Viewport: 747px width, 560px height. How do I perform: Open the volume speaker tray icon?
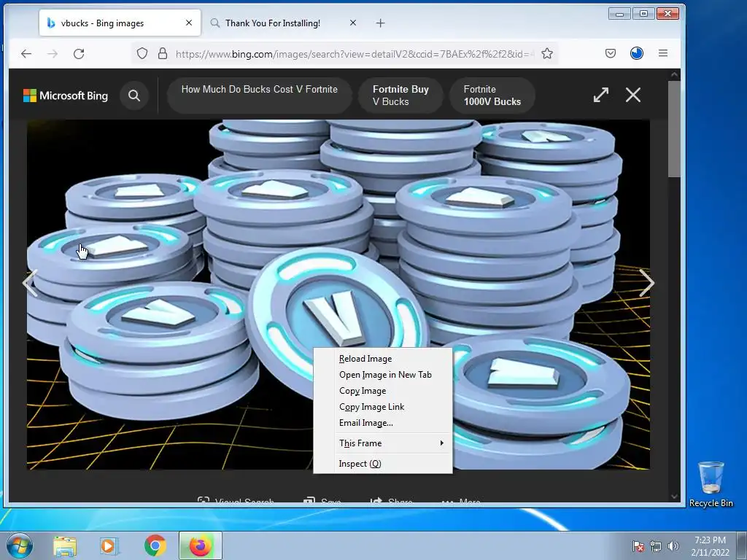[x=673, y=546]
